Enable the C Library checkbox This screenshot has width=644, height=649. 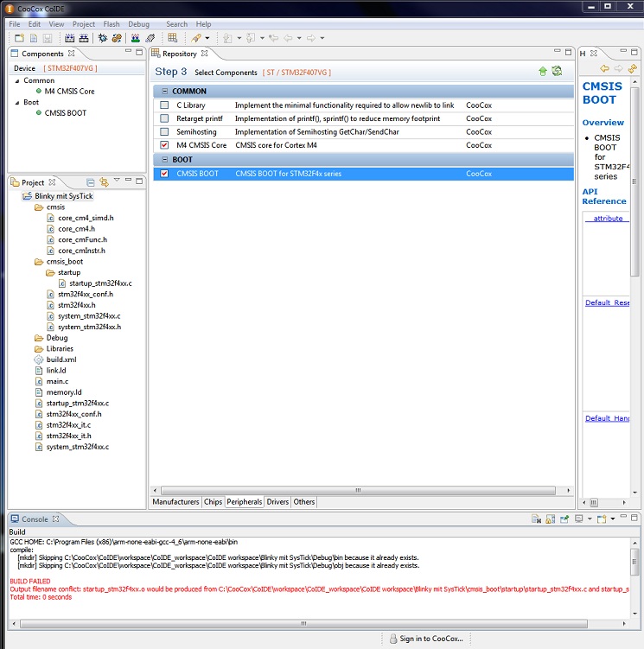coord(164,105)
